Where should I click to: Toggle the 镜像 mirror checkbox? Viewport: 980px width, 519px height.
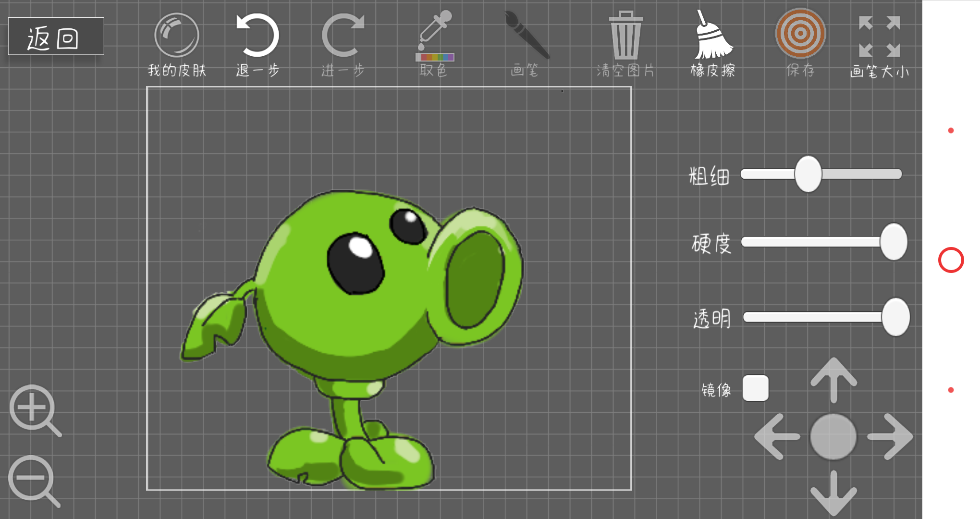click(x=755, y=388)
